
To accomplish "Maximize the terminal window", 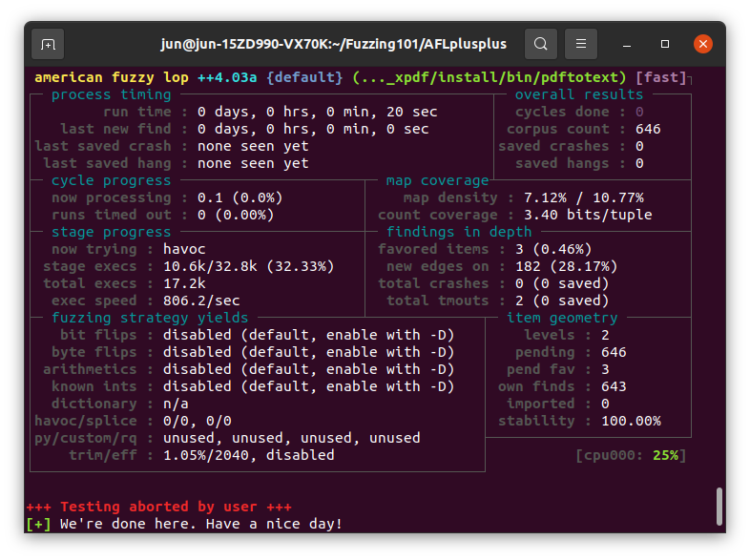I will coord(665,44).
